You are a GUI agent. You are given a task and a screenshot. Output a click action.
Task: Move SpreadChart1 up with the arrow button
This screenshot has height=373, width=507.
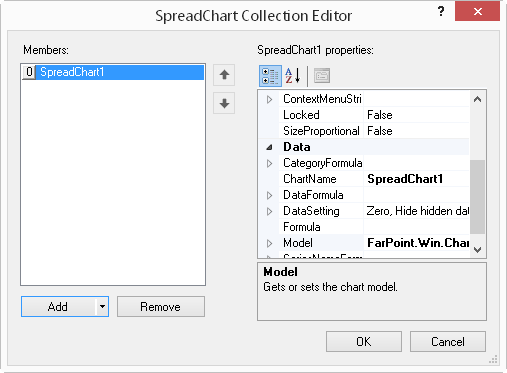click(x=224, y=75)
